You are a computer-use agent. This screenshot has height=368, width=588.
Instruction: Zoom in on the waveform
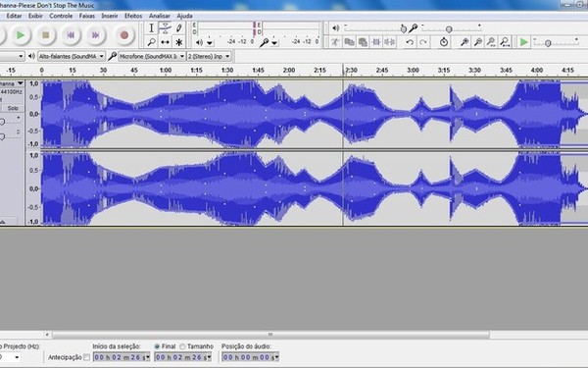point(465,42)
